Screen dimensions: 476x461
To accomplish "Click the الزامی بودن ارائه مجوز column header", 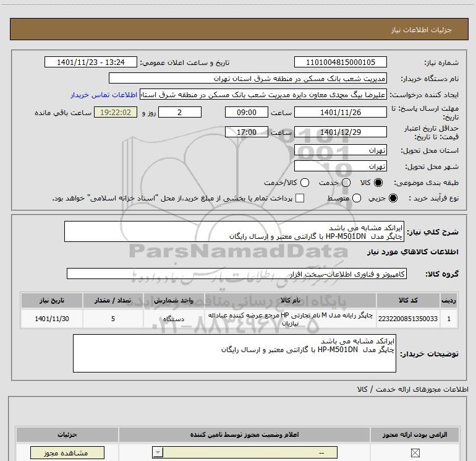I will tap(414, 434).
